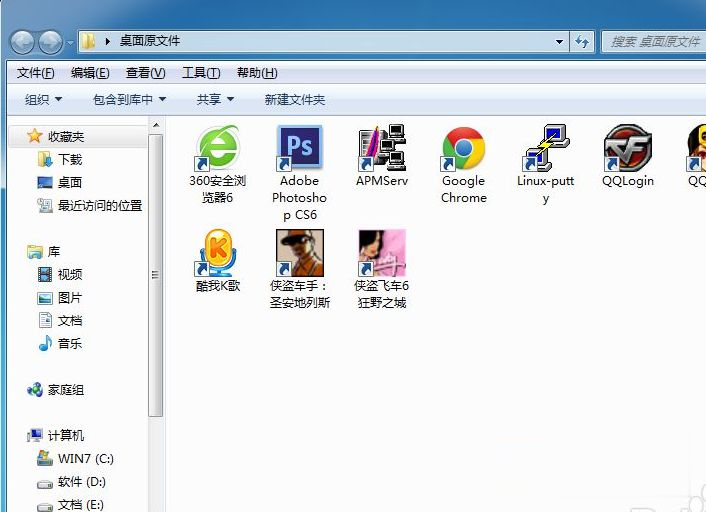706x512 pixels.
Task: Select the '软件 (D:)' drive label
Action: pyautogui.click(x=81, y=482)
